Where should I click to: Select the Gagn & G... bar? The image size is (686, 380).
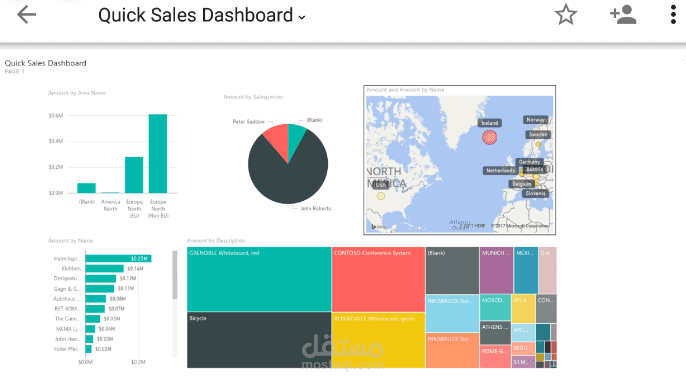tap(100, 289)
